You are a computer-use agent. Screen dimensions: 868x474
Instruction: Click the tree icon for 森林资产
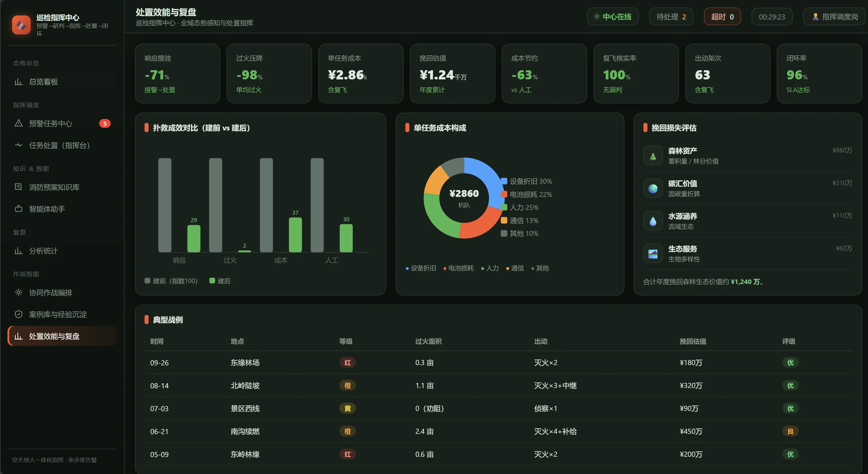(x=653, y=156)
